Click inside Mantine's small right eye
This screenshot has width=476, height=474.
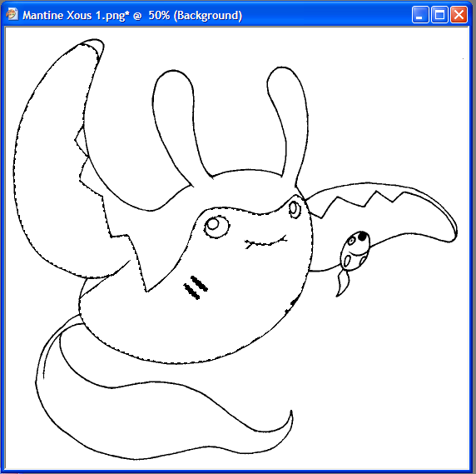295,209
